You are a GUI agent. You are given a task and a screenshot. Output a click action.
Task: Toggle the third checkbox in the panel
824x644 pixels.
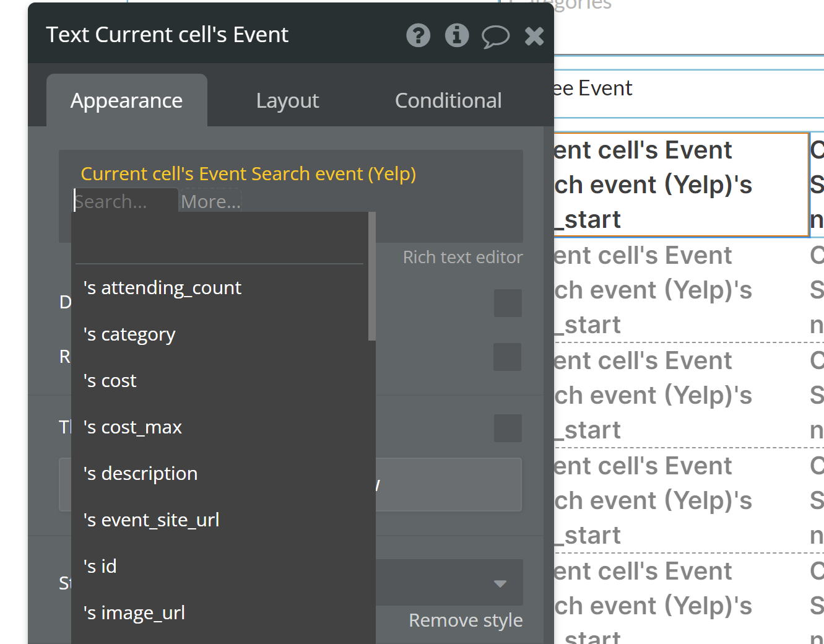(x=508, y=428)
